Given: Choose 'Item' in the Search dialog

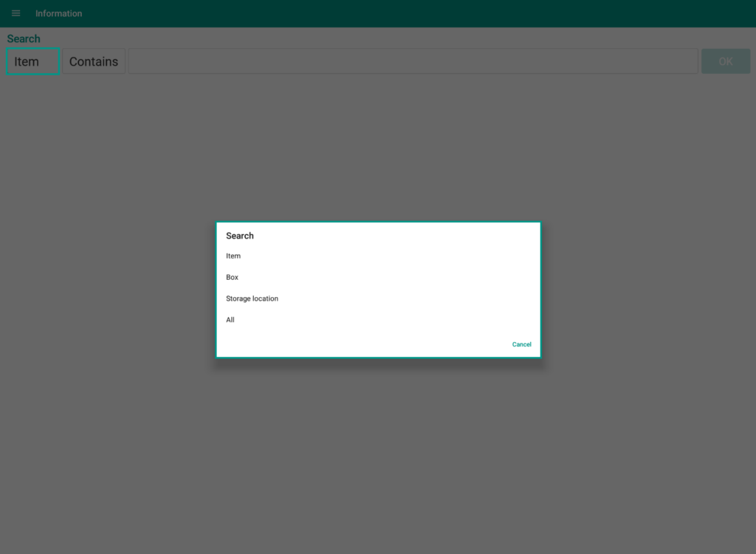Looking at the screenshot, I should 233,256.
